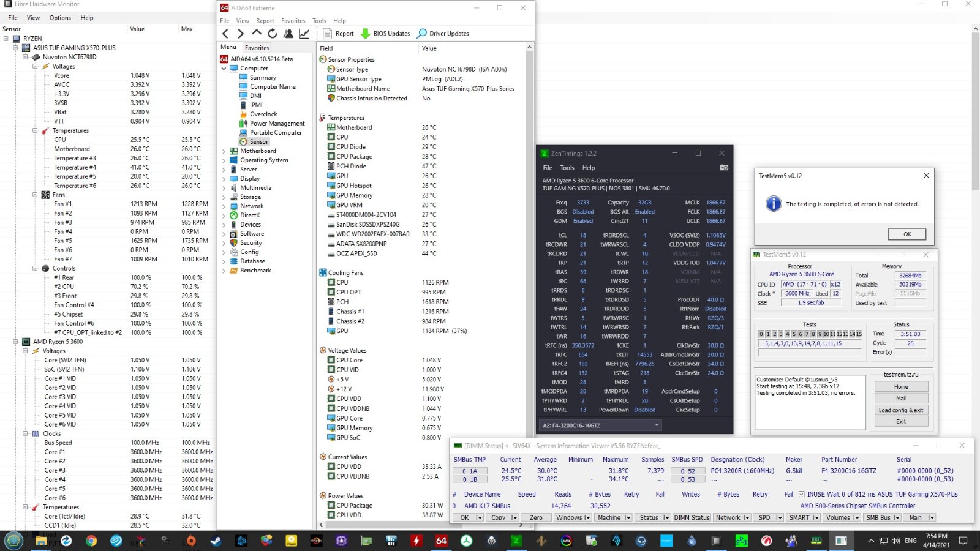Click the taskbar clock showing 7:54 PM

(x=936, y=541)
